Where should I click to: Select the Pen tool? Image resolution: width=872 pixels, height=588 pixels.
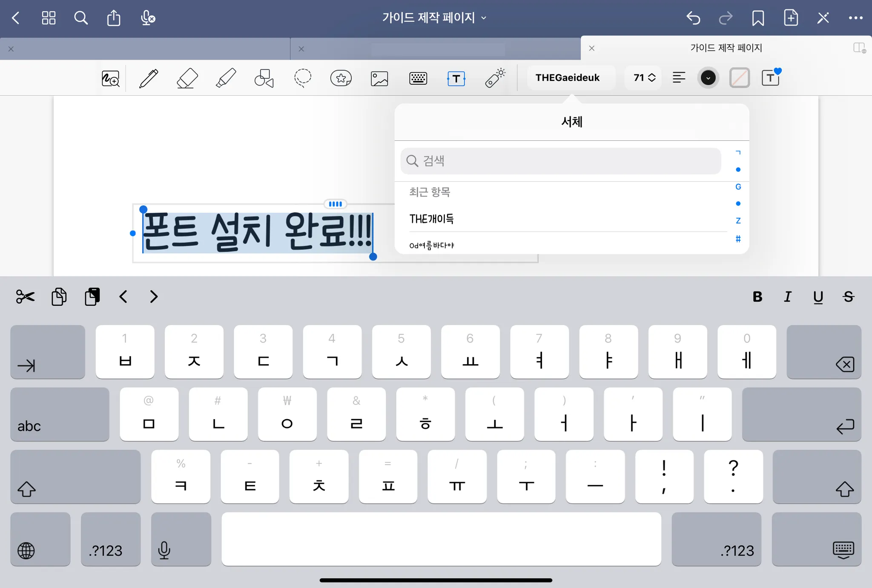click(x=149, y=78)
